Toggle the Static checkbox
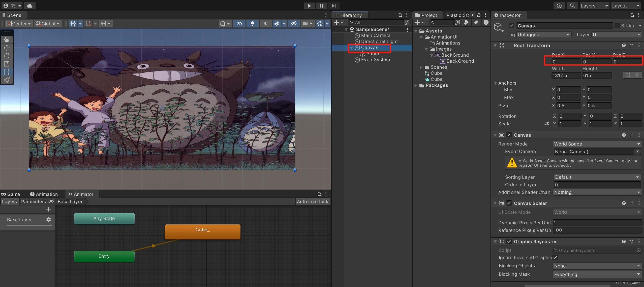 [x=617, y=25]
